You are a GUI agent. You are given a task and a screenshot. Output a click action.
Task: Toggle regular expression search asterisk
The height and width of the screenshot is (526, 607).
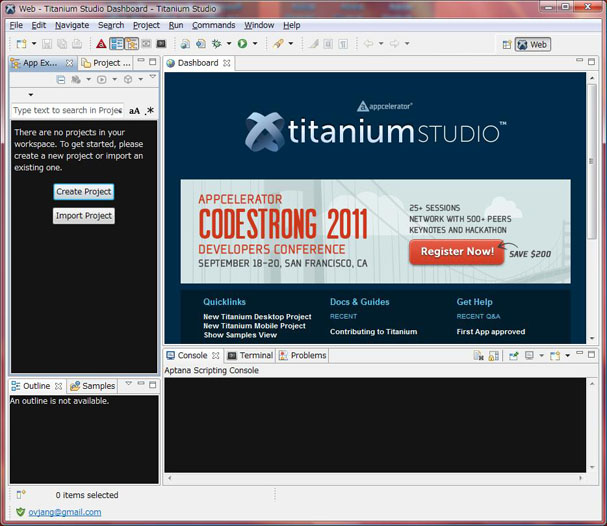[x=150, y=111]
